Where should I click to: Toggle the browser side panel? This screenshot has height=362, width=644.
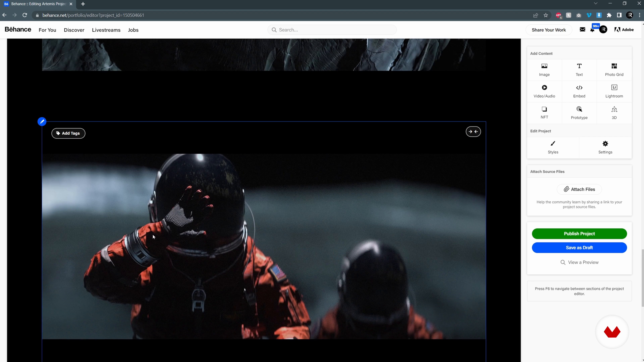point(619,15)
